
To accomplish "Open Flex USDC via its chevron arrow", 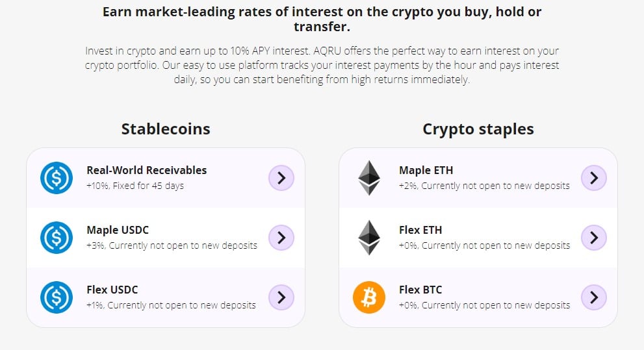I will click(281, 297).
